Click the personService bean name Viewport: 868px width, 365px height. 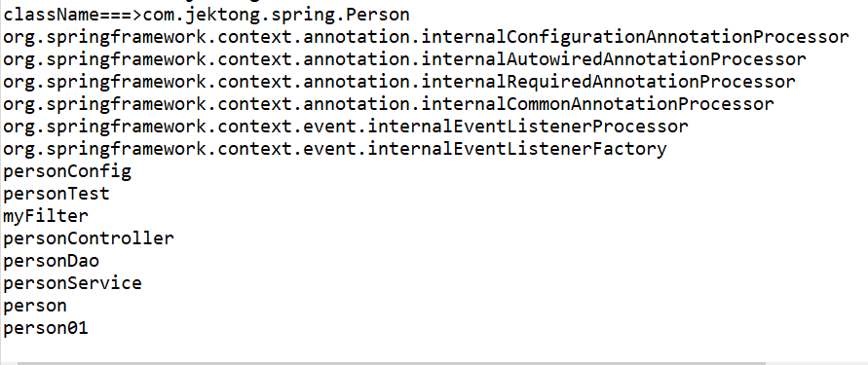click(72, 283)
